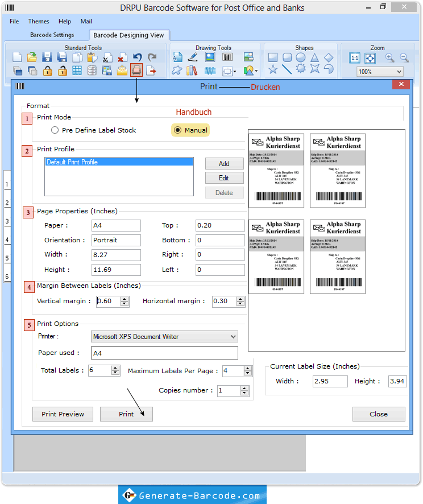Screen dimensions: 423x504
Task: Increase the Copies number
Action: point(244,389)
